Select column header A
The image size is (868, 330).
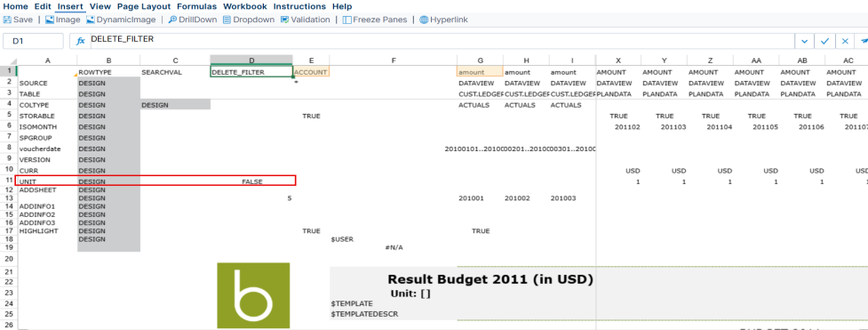pos(48,60)
